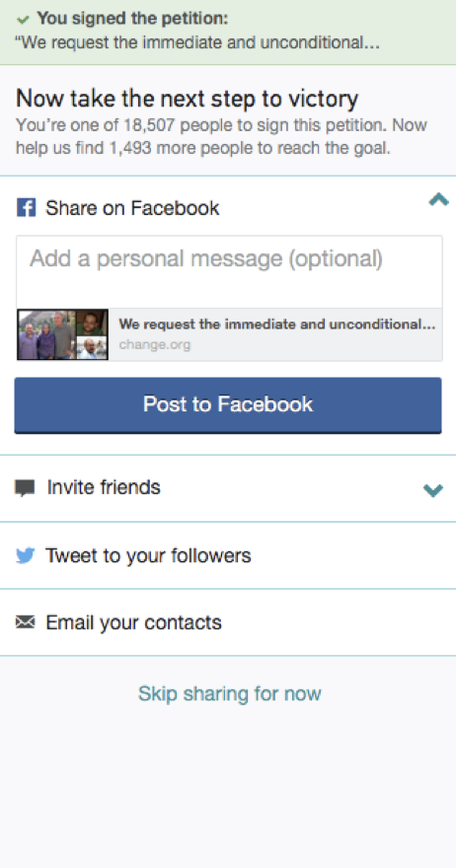Click the email envelope icon
This screenshot has height=868, width=456.
coord(26,622)
